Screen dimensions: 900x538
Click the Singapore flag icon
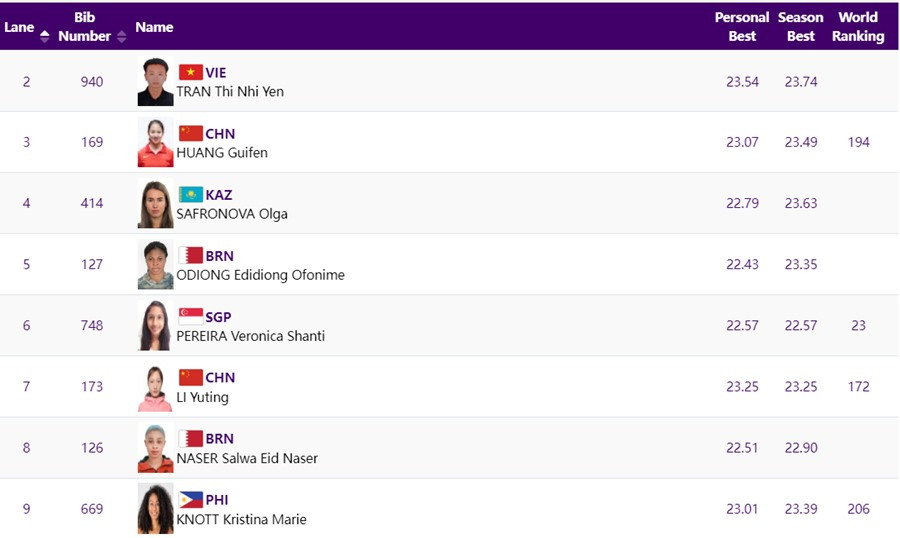click(x=190, y=316)
